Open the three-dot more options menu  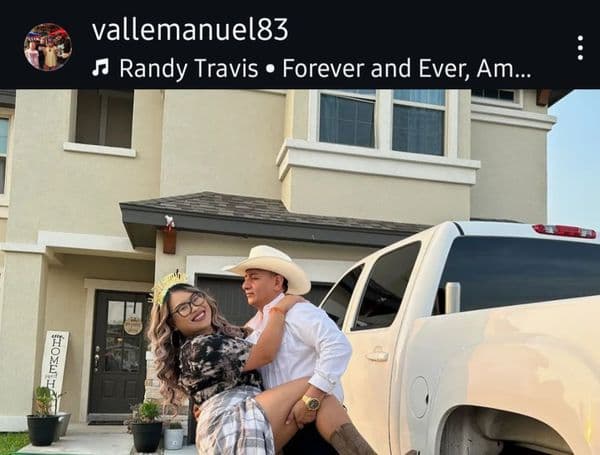pyautogui.click(x=580, y=48)
